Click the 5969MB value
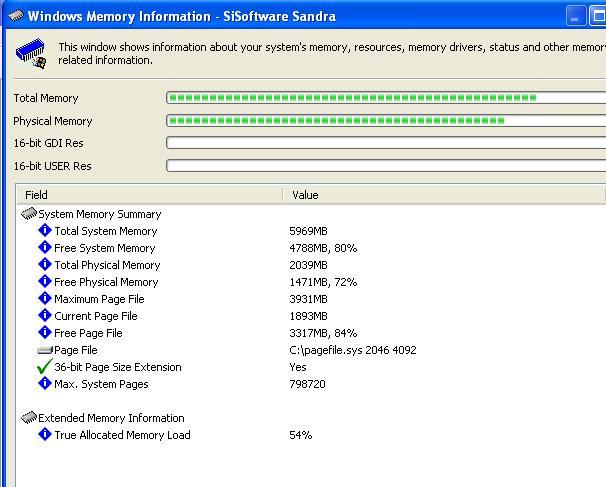The width and height of the screenshot is (606, 487). (x=308, y=231)
